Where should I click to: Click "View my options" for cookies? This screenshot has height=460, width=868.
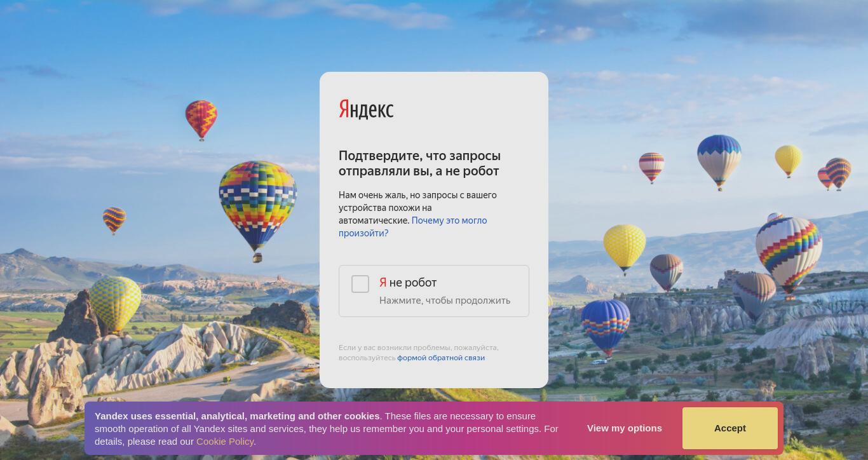tap(625, 428)
